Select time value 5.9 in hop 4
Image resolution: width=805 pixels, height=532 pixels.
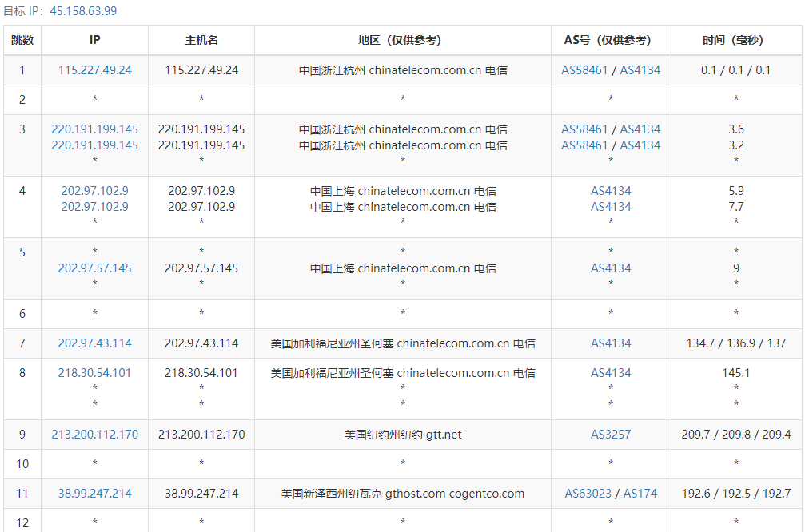736,191
